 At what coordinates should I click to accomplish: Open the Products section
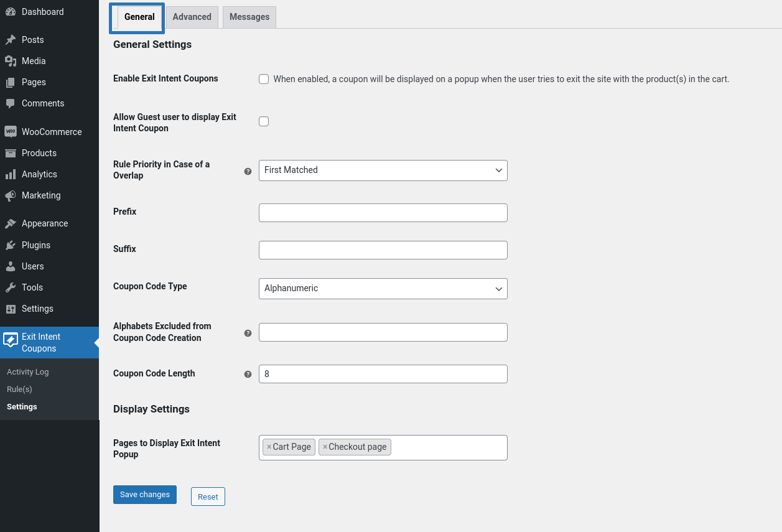[x=40, y=152]
